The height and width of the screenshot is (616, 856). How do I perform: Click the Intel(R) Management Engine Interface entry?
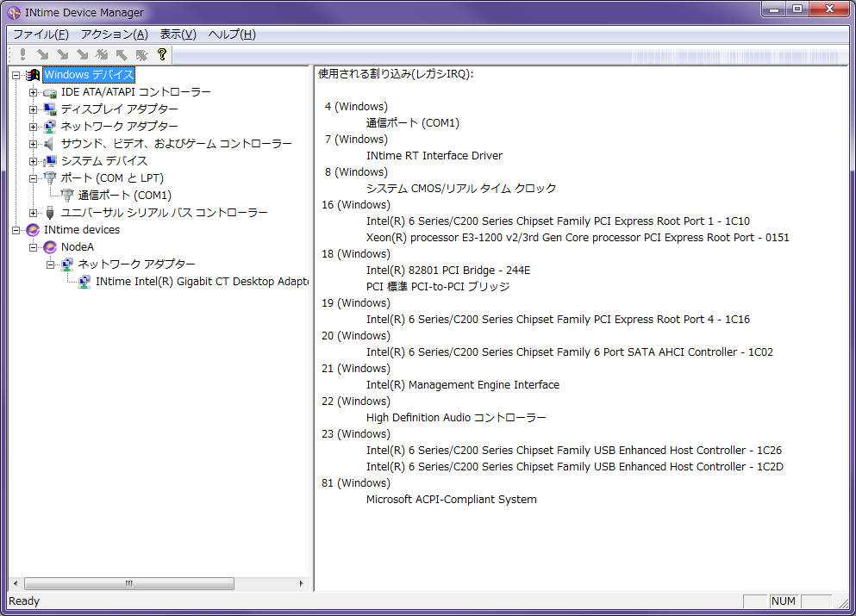pyautogui.click(x=462, y=384)
